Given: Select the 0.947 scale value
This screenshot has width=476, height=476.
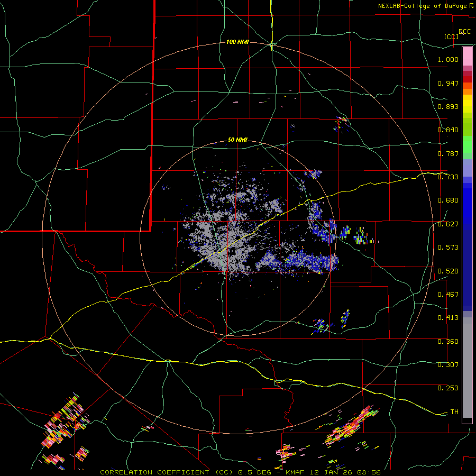Looking at the screenshot, I should pyautogui.click(x=448, y=83).
